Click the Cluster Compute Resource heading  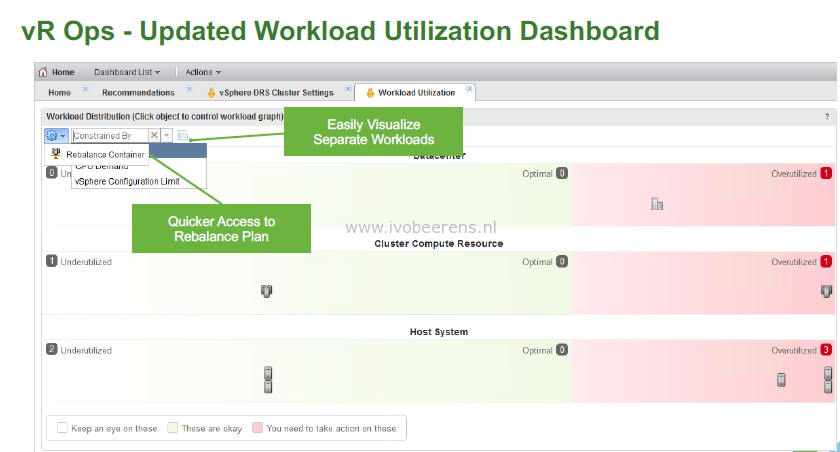coord(439,244)
